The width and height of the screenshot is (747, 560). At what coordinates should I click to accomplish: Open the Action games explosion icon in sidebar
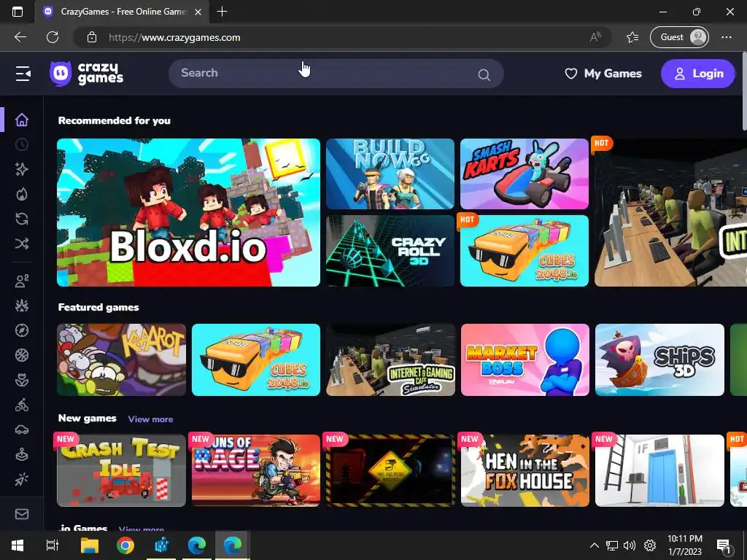[22, 306]
